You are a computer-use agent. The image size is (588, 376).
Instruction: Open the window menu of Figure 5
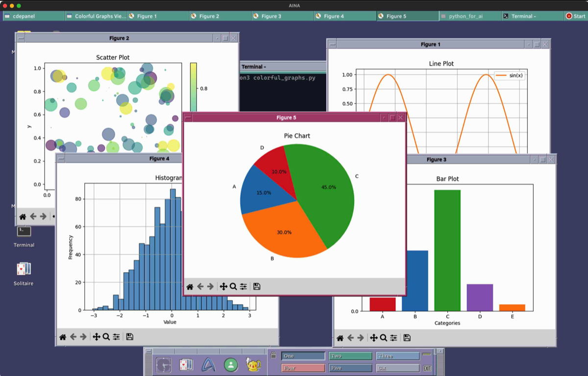click(188, 117)
